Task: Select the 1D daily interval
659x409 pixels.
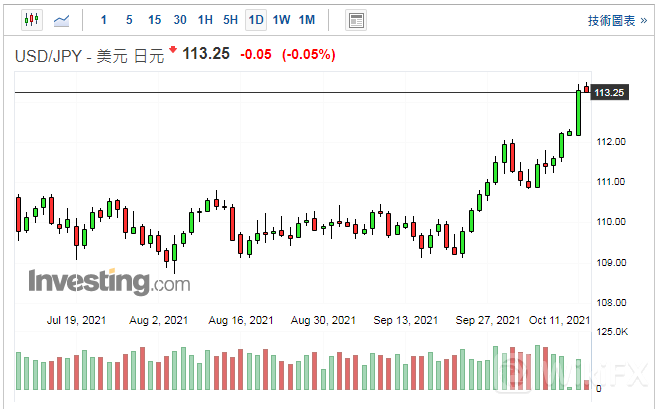Action: 256,20
